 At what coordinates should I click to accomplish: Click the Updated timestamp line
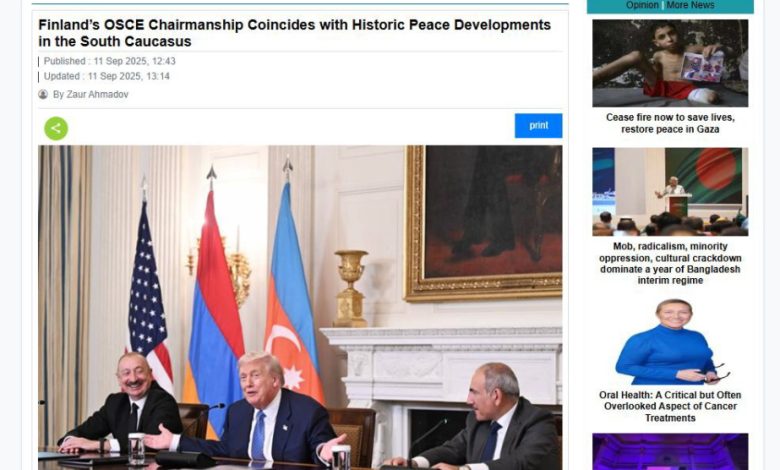pos(106,76)
